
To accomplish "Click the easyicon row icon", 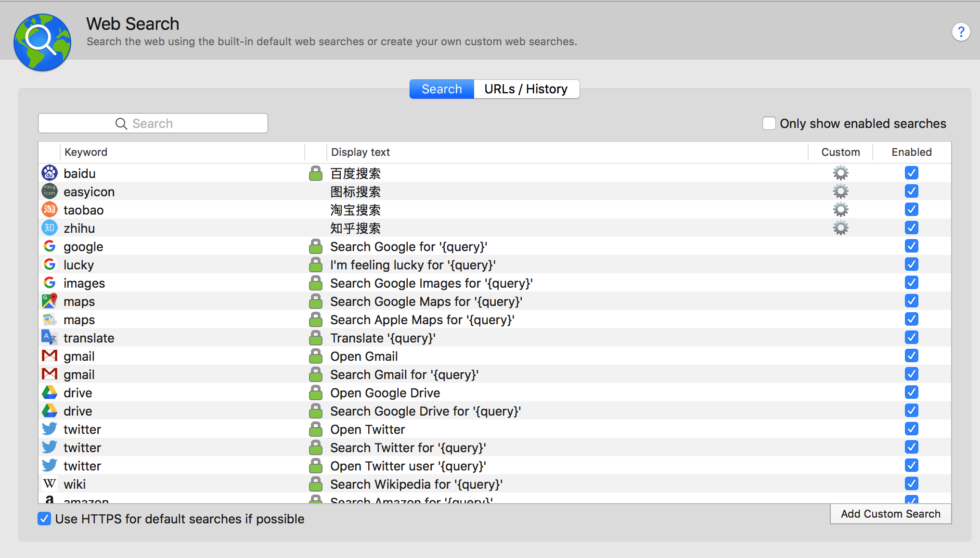I will click(50, 191).
